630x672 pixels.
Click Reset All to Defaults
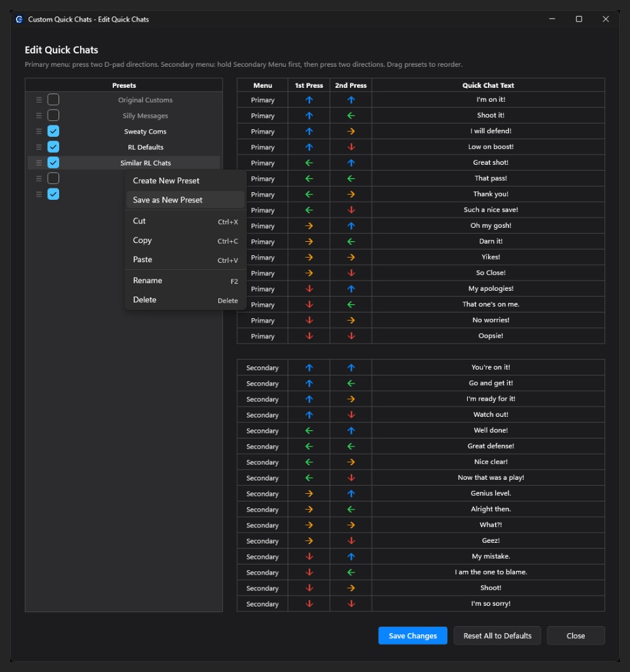click(497, 636)
